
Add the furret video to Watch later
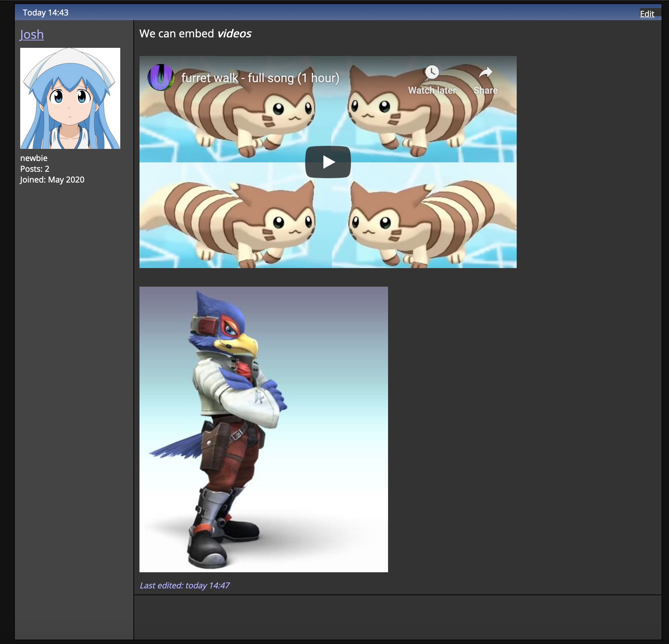433,73
